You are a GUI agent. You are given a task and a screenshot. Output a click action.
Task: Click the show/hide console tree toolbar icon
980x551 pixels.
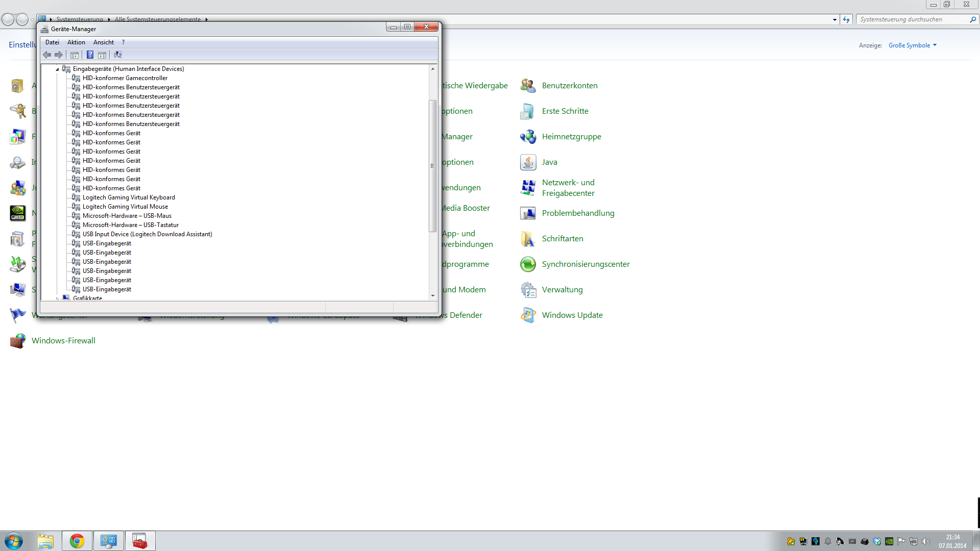[75, 55]
